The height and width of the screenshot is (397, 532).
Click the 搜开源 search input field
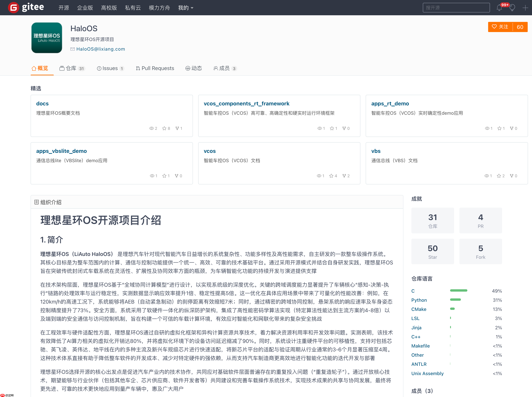[456, 7]
